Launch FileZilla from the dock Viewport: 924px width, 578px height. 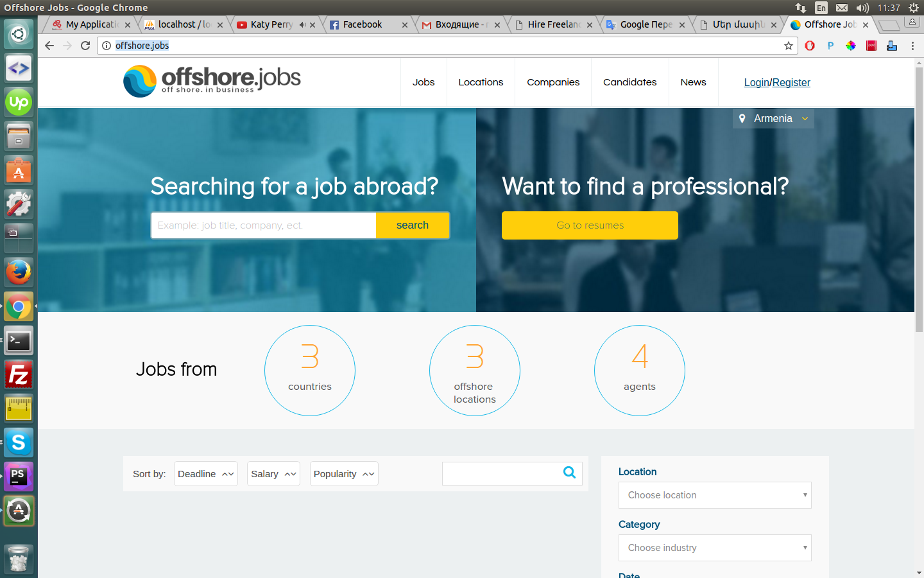pos(19,374)
